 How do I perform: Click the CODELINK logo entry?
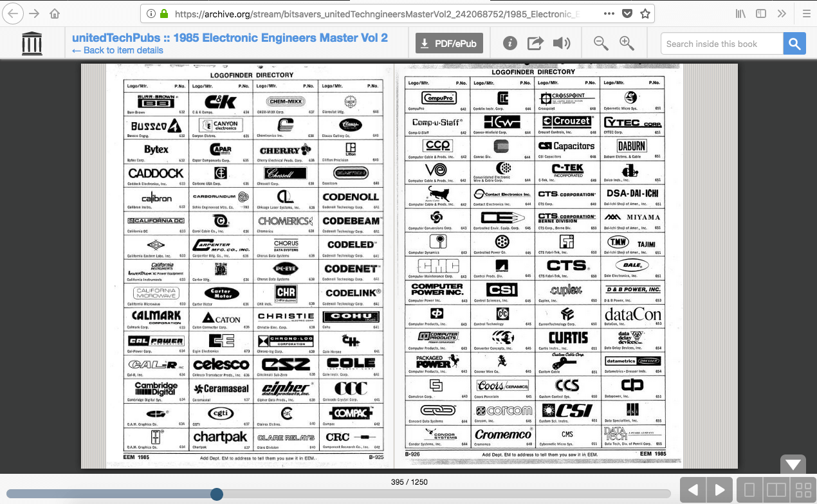pos(351,295)
